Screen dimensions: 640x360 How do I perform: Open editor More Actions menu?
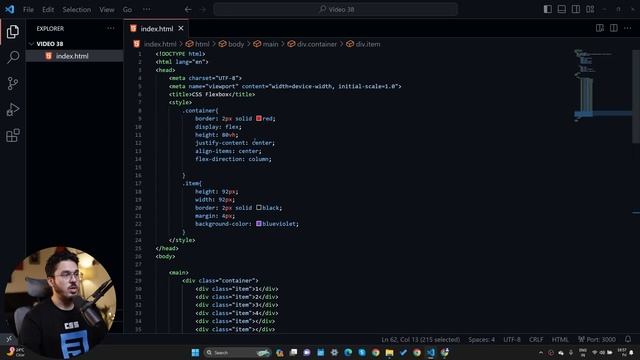point(627,28)
